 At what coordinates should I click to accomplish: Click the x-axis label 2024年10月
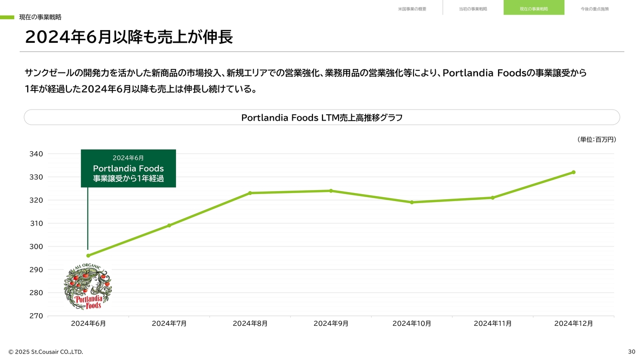point(412,323)
